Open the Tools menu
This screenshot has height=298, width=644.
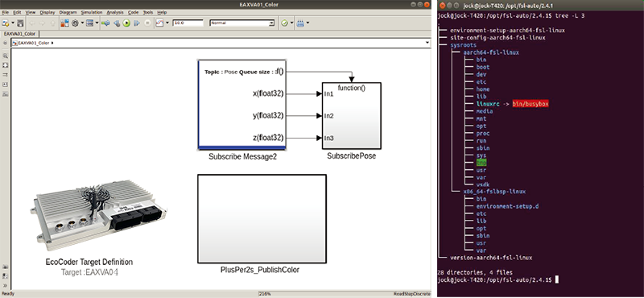click(x=148, y=12)
